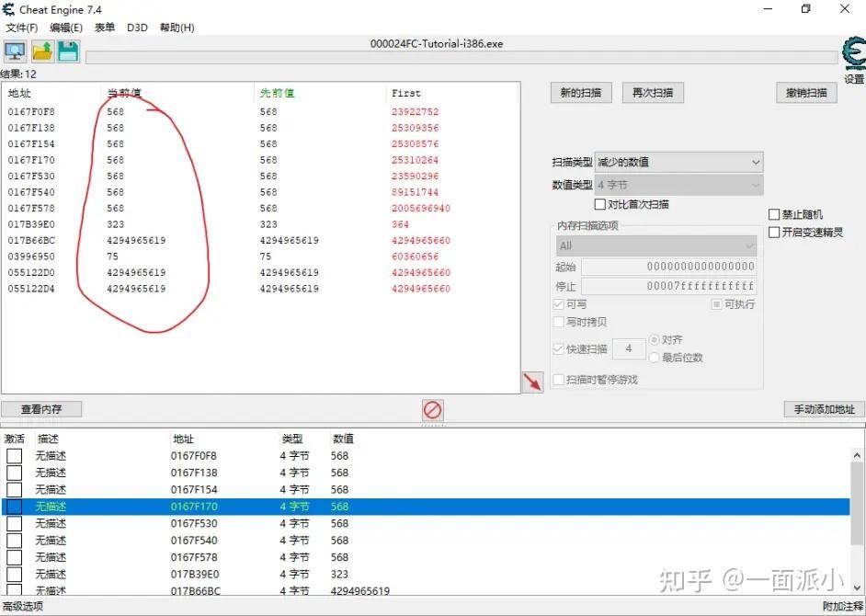Viewport: 866px width, 616px height.
Task: Open the memory region All dropdown
Action: coord(656,245)
